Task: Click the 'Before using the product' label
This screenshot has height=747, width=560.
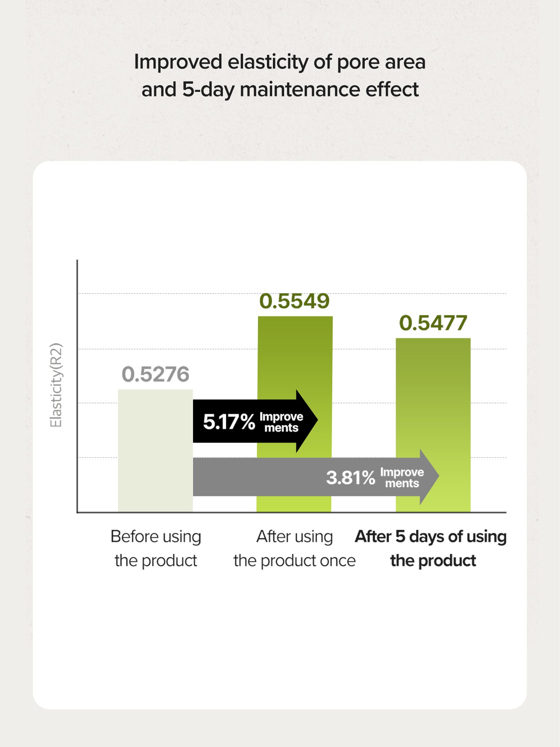Action: click(156, 549)
